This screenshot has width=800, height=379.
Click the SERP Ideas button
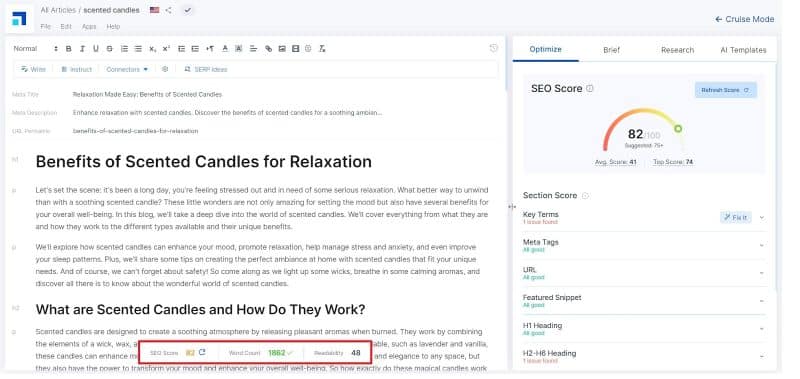pyautogui.click(x=206, y=69)
